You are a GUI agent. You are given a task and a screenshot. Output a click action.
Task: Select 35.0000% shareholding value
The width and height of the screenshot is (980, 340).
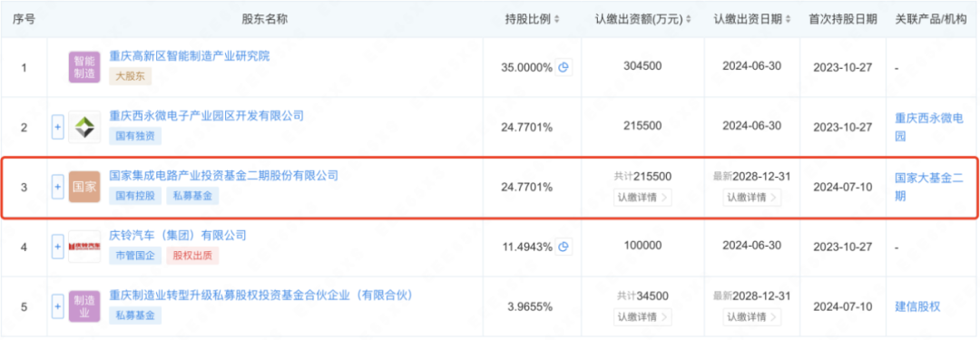click(x=527, y=67)
